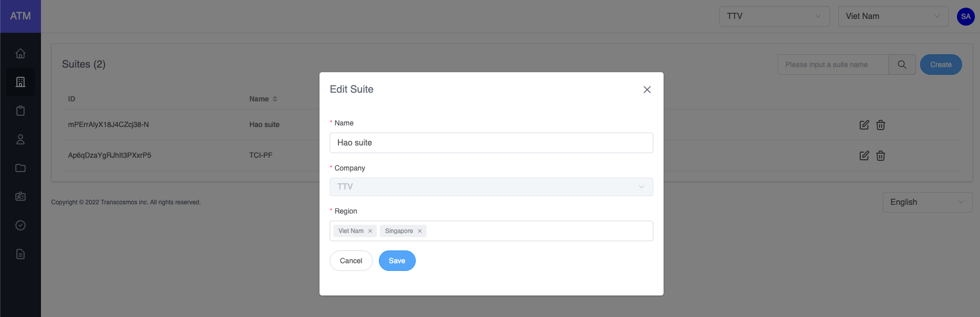Click edit icon for Hao suite row
Image resolution: width=980 pixels, height=317 pixels.
864,125
